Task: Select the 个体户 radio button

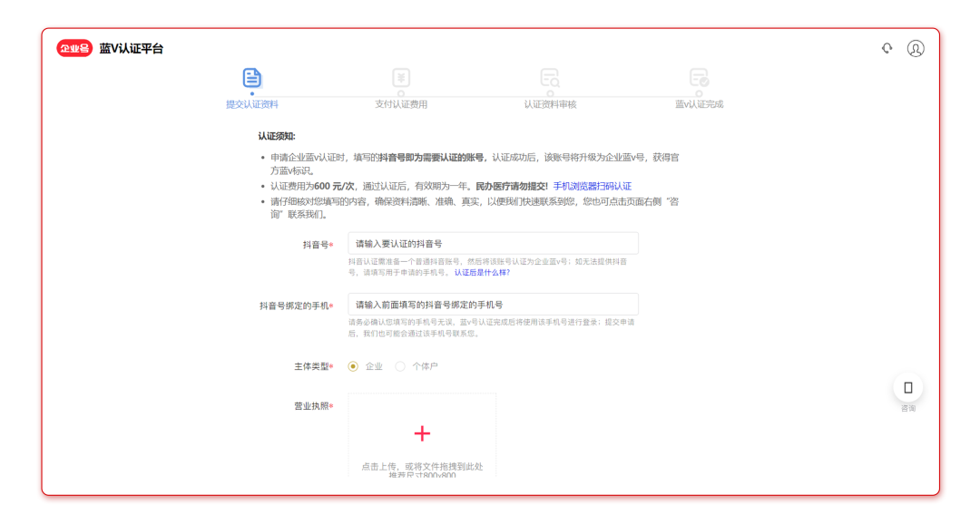Action: click(400, 366)
